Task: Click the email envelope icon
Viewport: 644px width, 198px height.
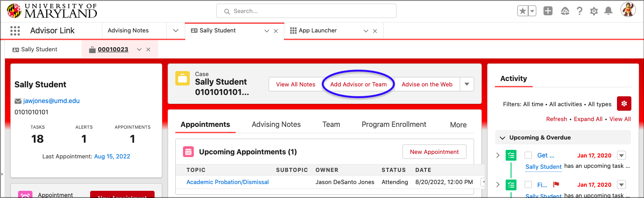Action: [x=18, y=101]
